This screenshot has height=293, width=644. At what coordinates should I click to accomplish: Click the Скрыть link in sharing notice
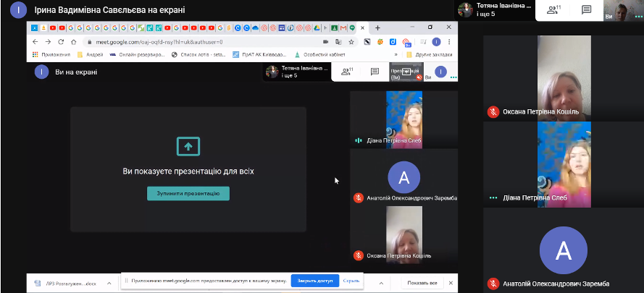(351, 281)
